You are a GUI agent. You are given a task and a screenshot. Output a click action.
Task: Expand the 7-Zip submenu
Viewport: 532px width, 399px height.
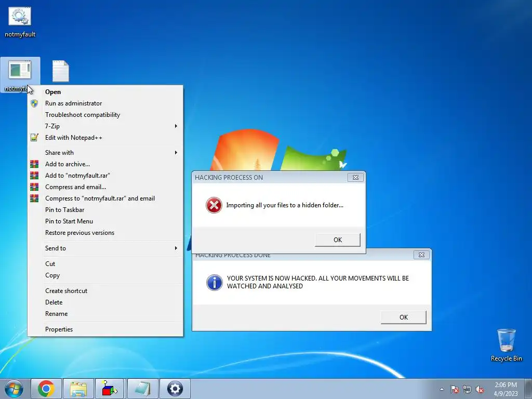click(105, 126)
